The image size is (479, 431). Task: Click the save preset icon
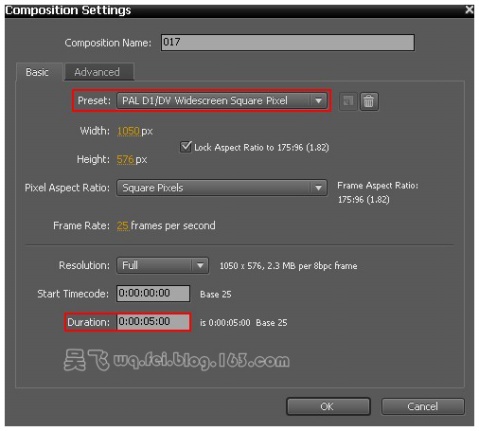348,101
